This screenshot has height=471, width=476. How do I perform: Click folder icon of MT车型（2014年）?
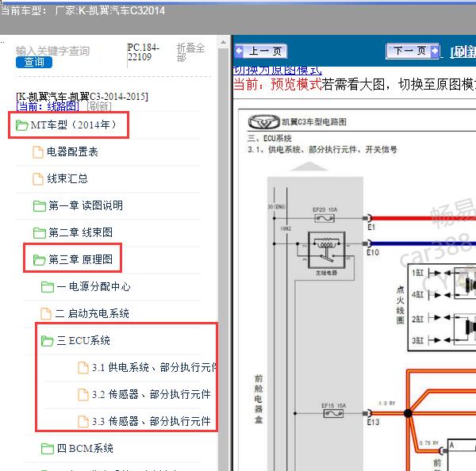[21, 125]
